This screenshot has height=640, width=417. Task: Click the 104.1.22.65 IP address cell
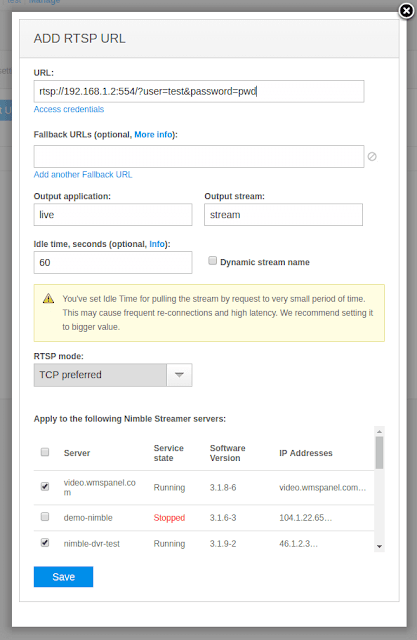(306, 518)
